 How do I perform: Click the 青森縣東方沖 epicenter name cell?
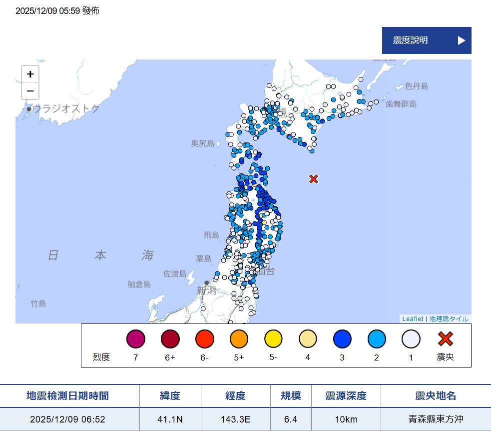pyautogui.click(x=436, y=419)
